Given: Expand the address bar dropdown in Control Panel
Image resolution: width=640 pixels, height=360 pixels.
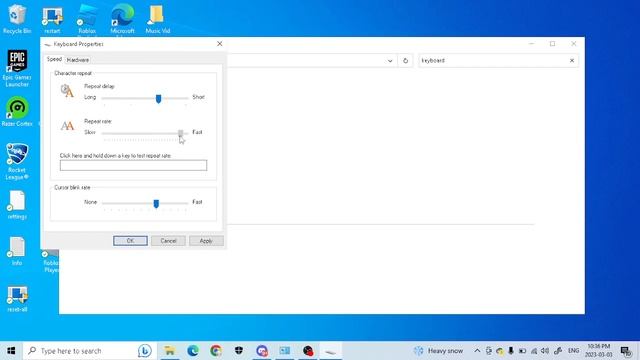Looking at the screenshot, I should click(x=390, y=60).
